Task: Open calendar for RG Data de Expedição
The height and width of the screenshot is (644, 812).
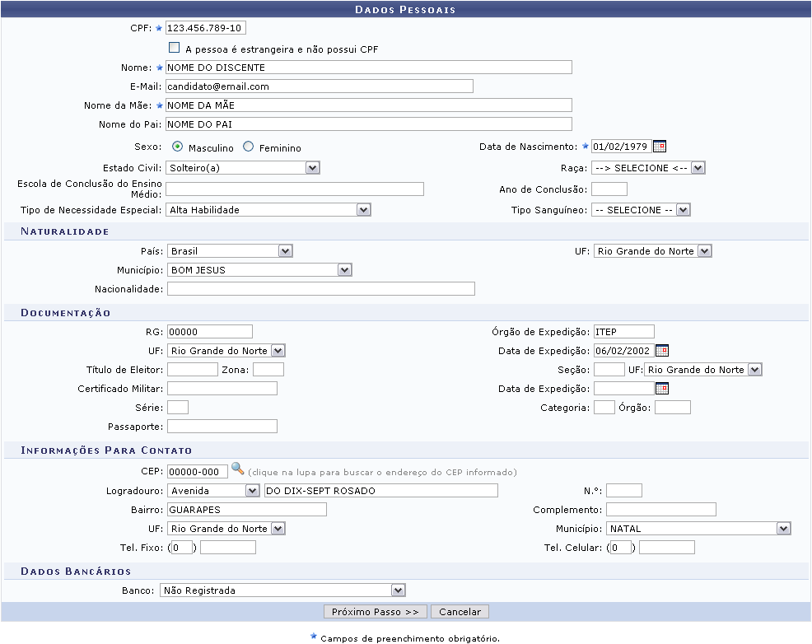Action: click(661, 350)
